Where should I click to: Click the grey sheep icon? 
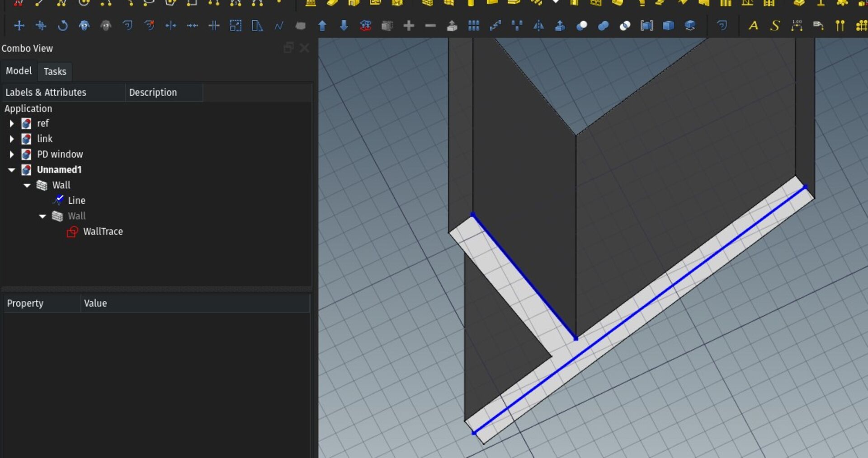pyautogui.click(x=106, y=26)
